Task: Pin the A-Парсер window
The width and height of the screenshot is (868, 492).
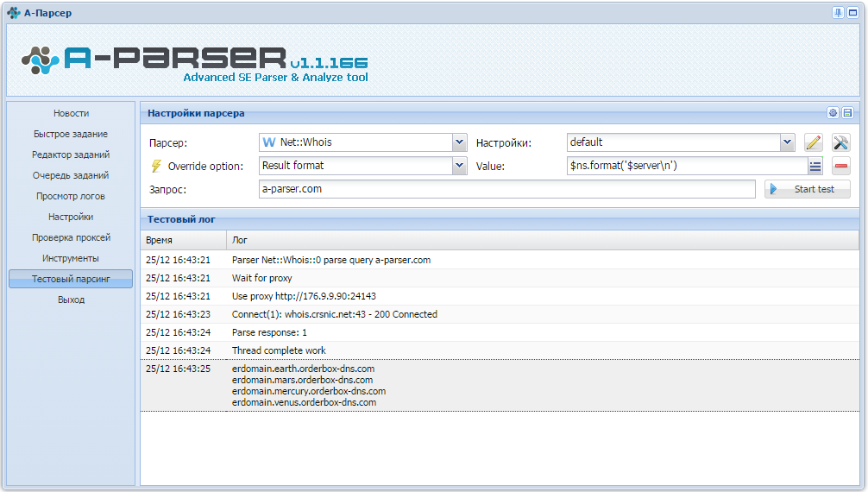Action: tap(838, 13)
